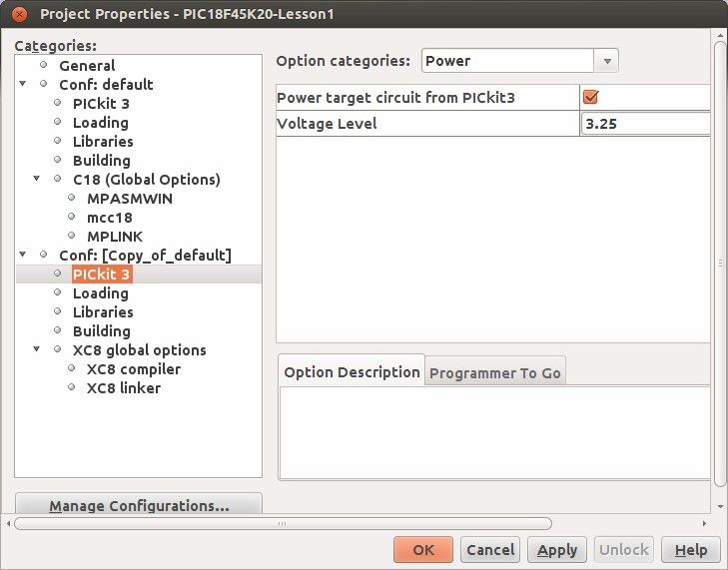728x570 pixels.
Task: Collapse the C18 (Global Options) node
Action: coord(36,179)
